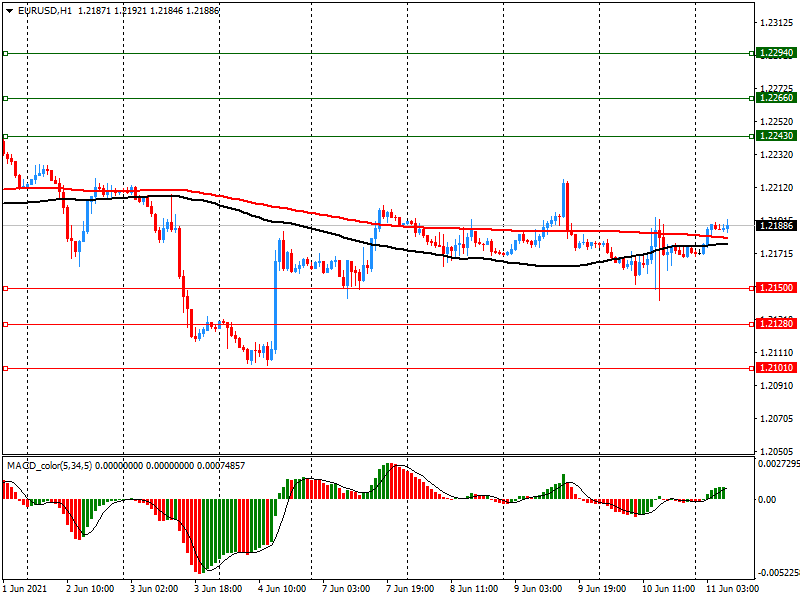Image resolution: width=800 pixels, height=600 pixels.
Task: Click the 9 Jun 19:00 time axis label
Action: [x=602, y=589]
